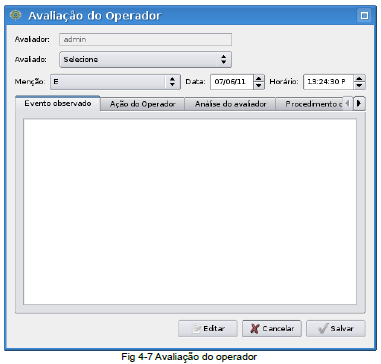Decrease the Data value with the down arrow
Screen dimensions: 381x364
tap(259, 86)
